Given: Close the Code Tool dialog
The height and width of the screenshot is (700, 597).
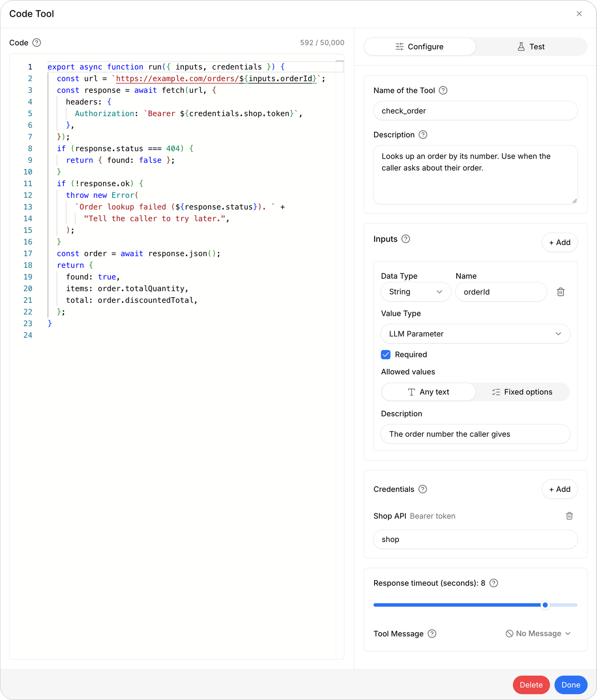Looking at the screenshot, I should (x=579, y=14).
